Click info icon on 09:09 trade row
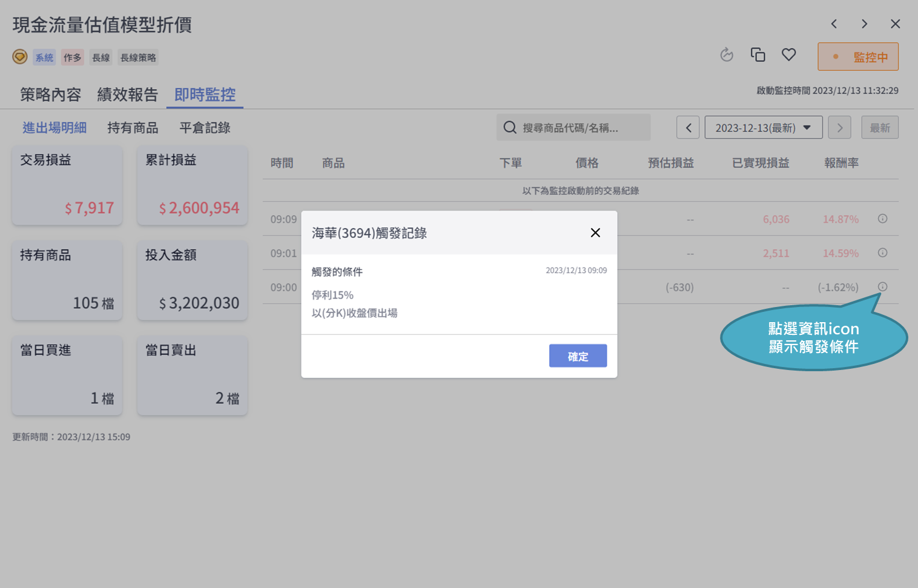Viewport: 918px width, 588px height. (x=882, y=219)
